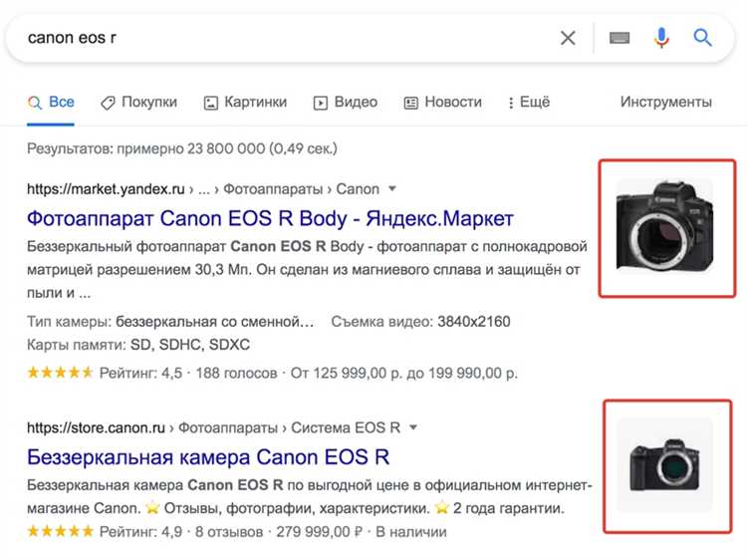Viewport: 747px width, 560px height.
Task: Start voice search with the microphone icon
Action: pyautogui.click(x=661, y=38)
